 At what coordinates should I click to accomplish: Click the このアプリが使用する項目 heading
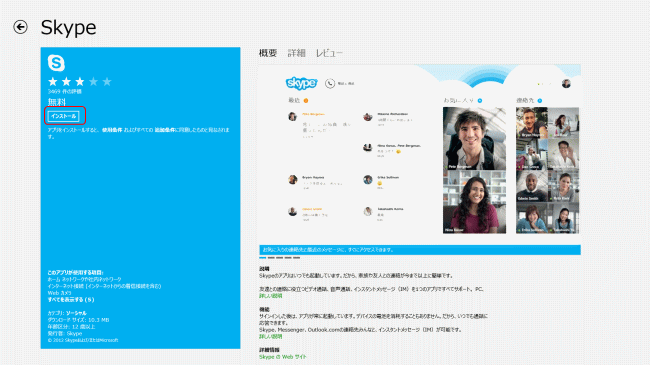tap(75, 273)
